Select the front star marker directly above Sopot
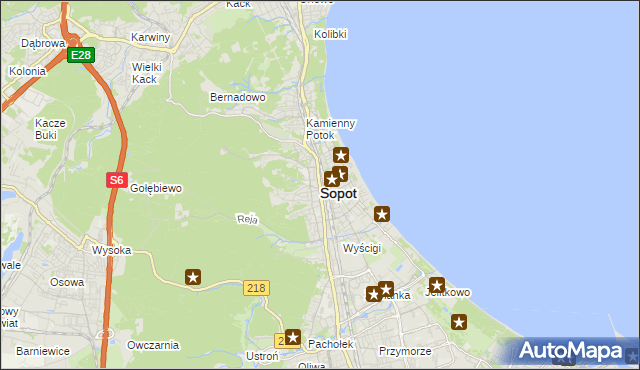 [332, 179]
